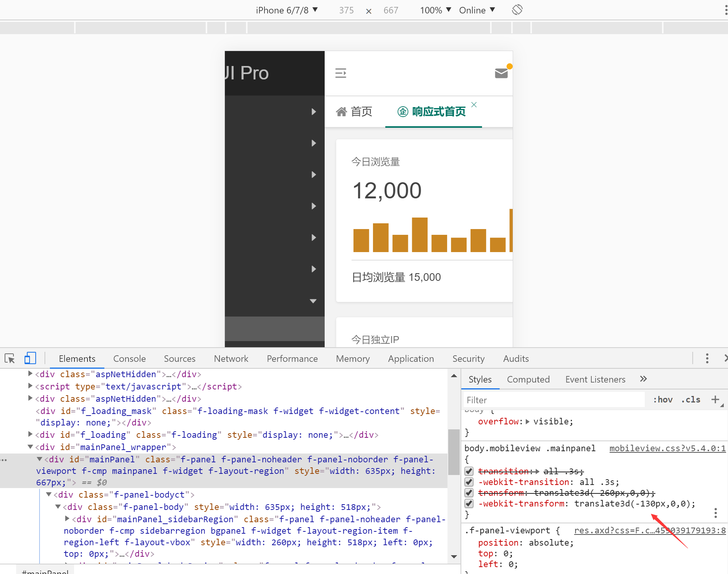Open the Application tab

point(411,358)
